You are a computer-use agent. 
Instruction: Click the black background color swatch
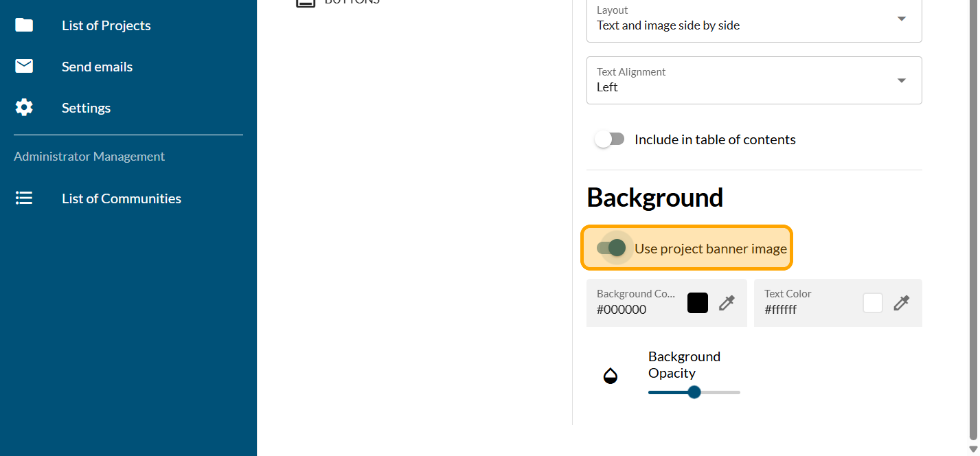(x=698, y=303)
